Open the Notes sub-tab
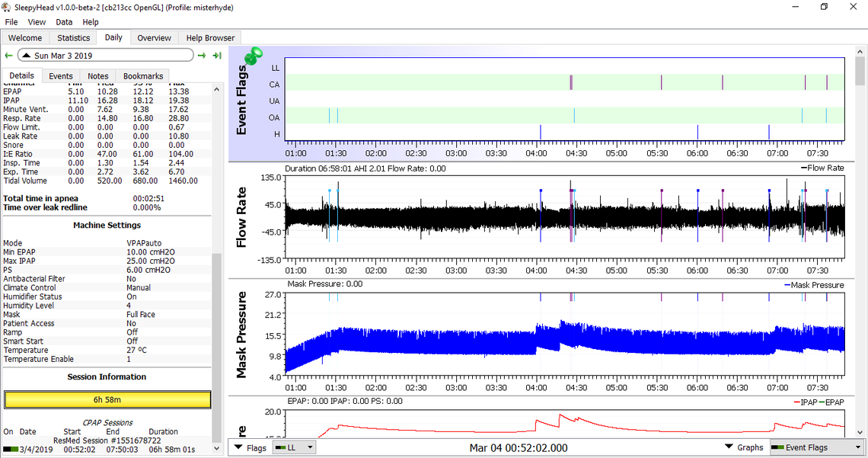 point(98,76)
